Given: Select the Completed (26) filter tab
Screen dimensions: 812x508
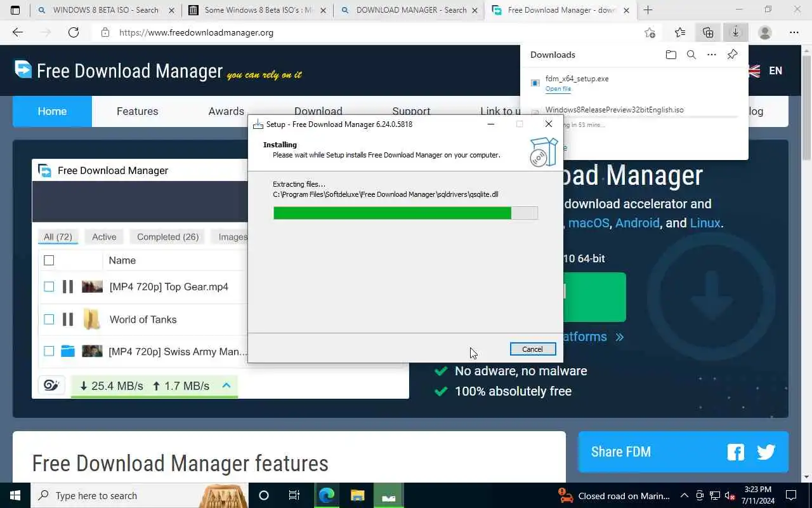Looking at the screenshot, I should tap(168, 237).
